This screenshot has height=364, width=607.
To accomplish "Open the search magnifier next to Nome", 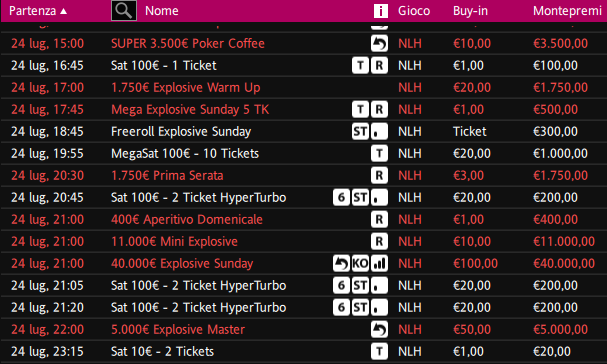I will 124,10.
